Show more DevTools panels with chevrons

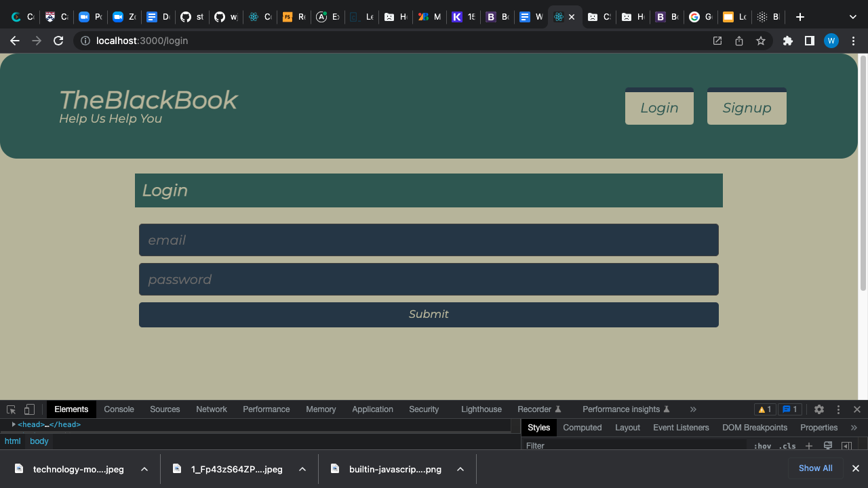(693, 409)
